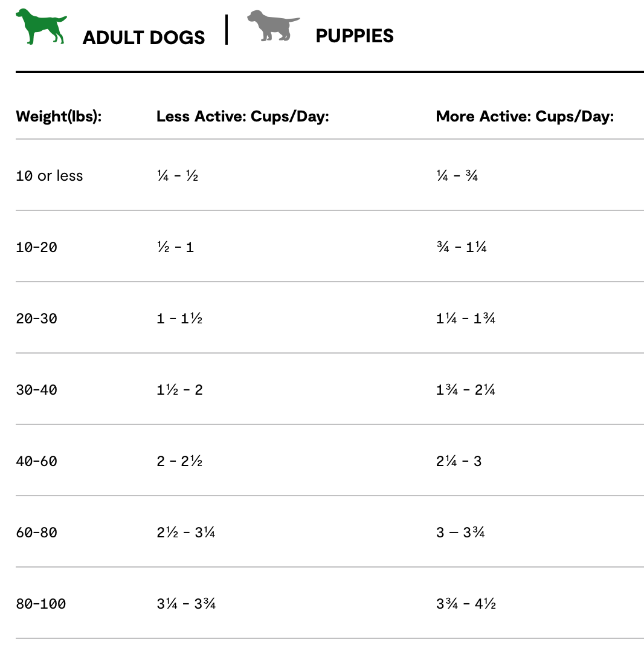Click the Weight(lbs) column header
644x654 pixels.
[59, 116]
